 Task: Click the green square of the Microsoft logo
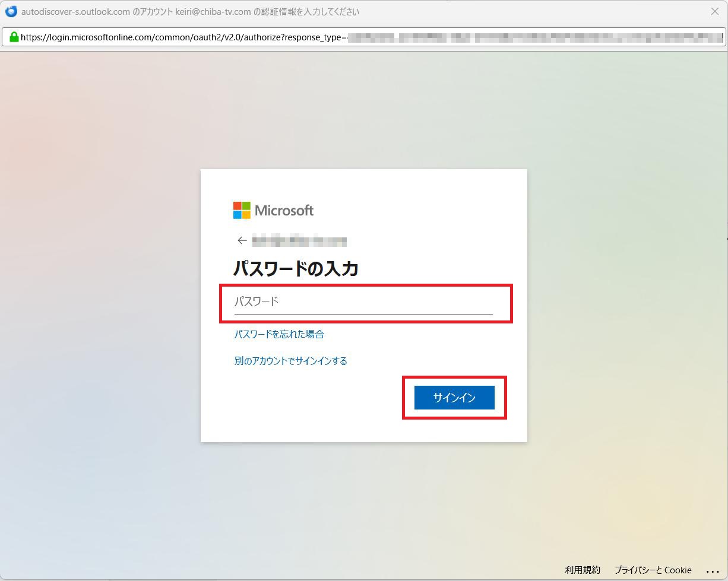pyautogui.click(x=245, y=205)
